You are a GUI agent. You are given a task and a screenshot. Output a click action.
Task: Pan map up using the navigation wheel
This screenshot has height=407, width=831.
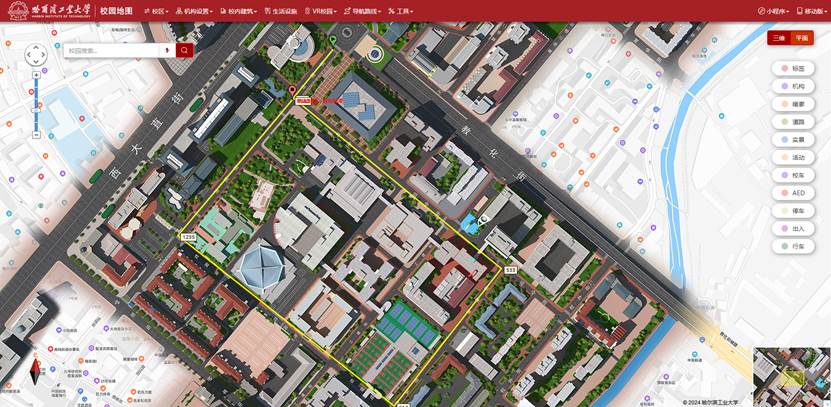[x=36, y=46]
